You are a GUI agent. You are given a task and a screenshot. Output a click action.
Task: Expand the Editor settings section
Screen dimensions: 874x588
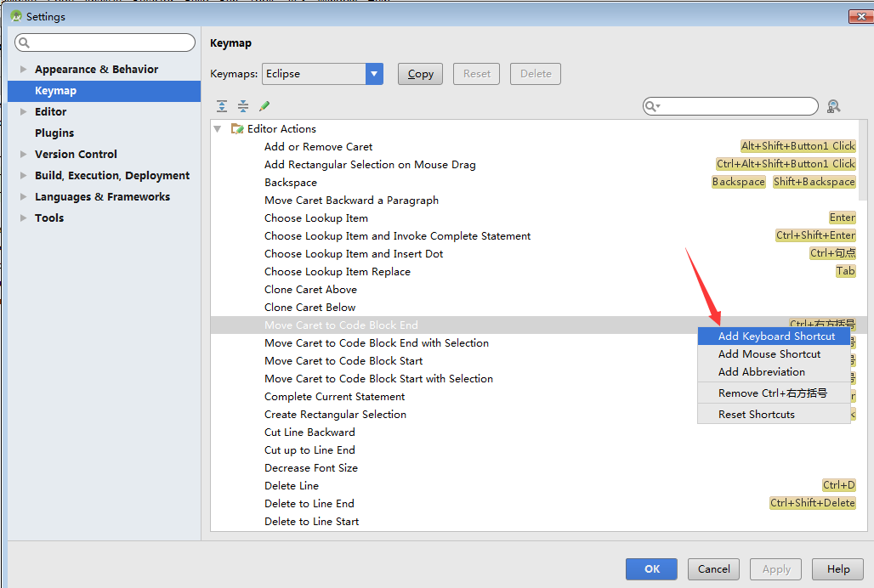click(x=24, y=111)
